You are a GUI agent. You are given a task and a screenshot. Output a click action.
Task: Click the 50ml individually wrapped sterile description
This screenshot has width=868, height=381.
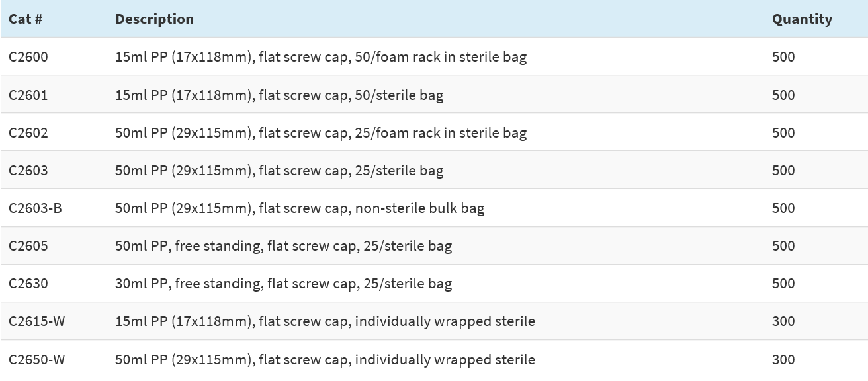pos(325,360)
